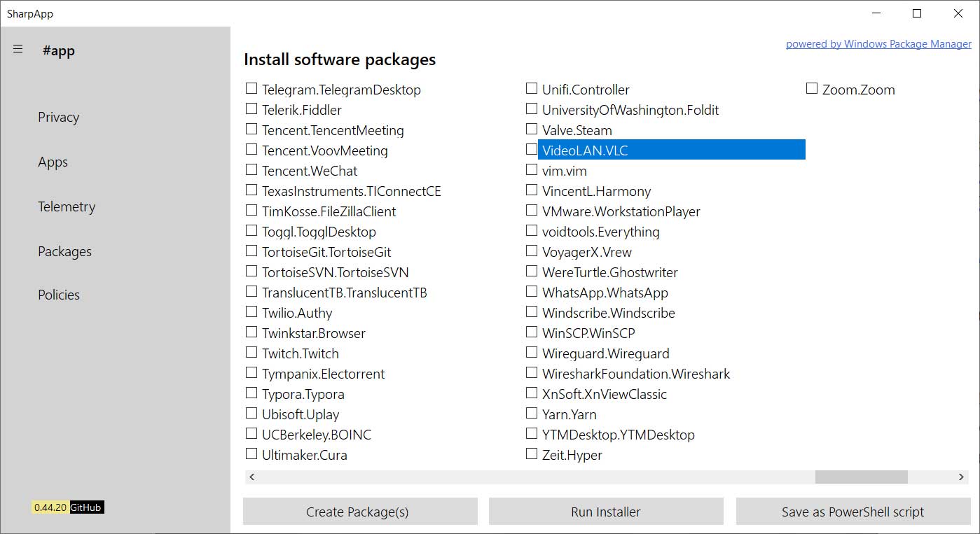Click the horizontal scrollbar thumb
980x534 pixels.
click(x=862, y=477)
